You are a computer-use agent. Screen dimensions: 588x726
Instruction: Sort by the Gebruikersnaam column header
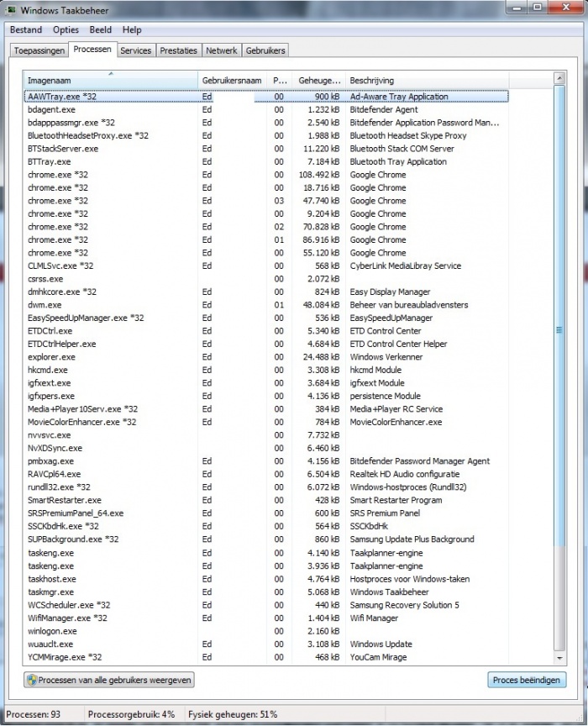tap(232, 80)
